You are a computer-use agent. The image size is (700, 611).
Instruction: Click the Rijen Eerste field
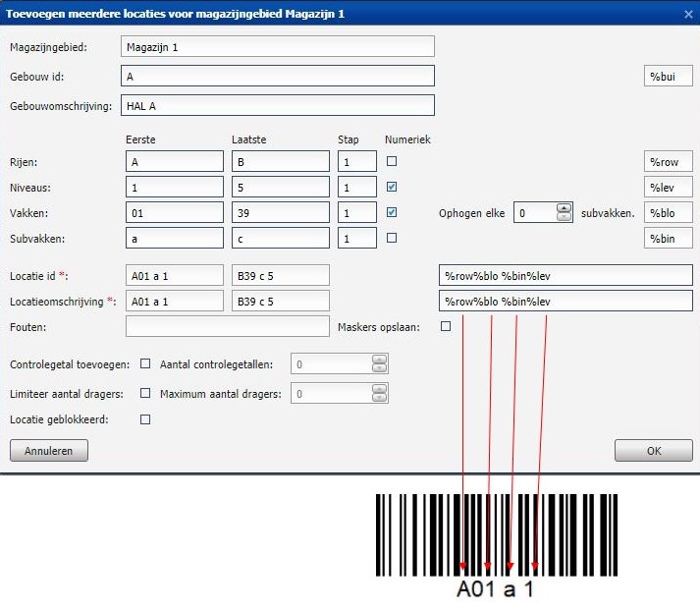click(175, 162)
